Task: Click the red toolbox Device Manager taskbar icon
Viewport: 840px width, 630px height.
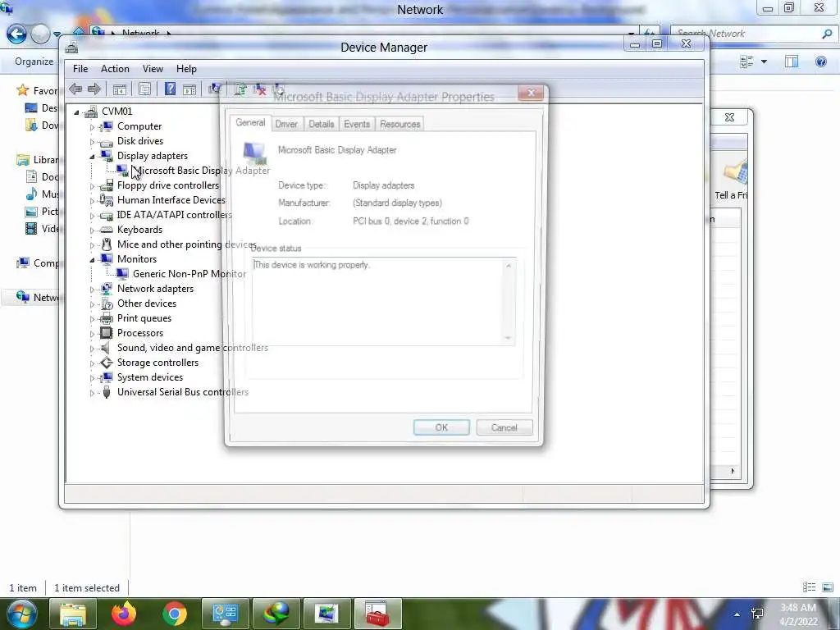Action: pos(377,614)
